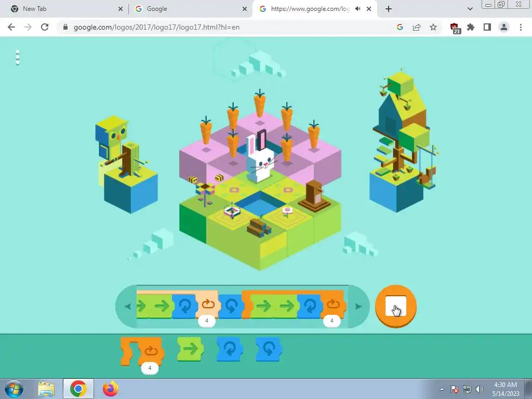Click the orange loop's end repeat icon
This screenshot has height=399, width=532.
pos(333,304)
